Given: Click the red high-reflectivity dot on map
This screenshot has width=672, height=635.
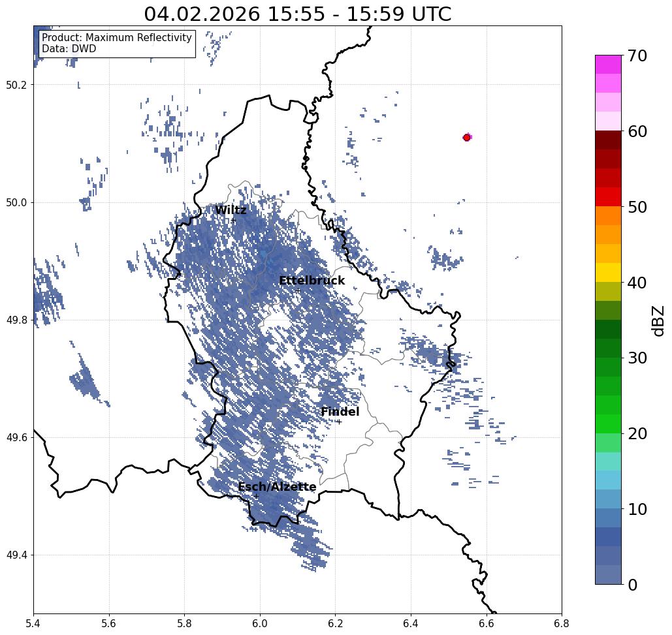Looking at the screenshot, I should pos(467,138).
